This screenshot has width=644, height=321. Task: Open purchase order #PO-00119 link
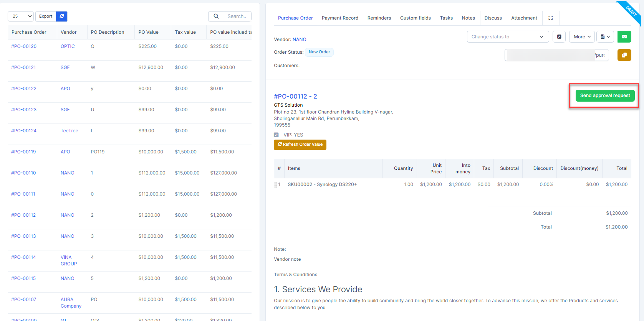coord(23,152)
